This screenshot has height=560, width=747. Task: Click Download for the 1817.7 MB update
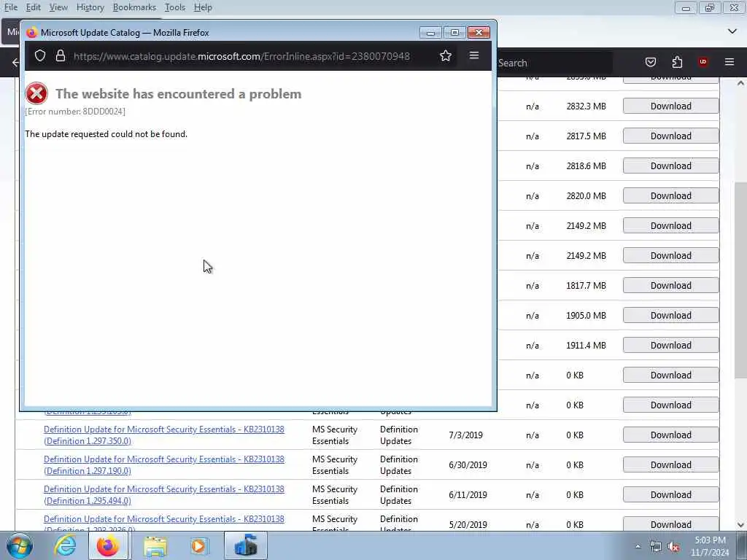point(671,286)
